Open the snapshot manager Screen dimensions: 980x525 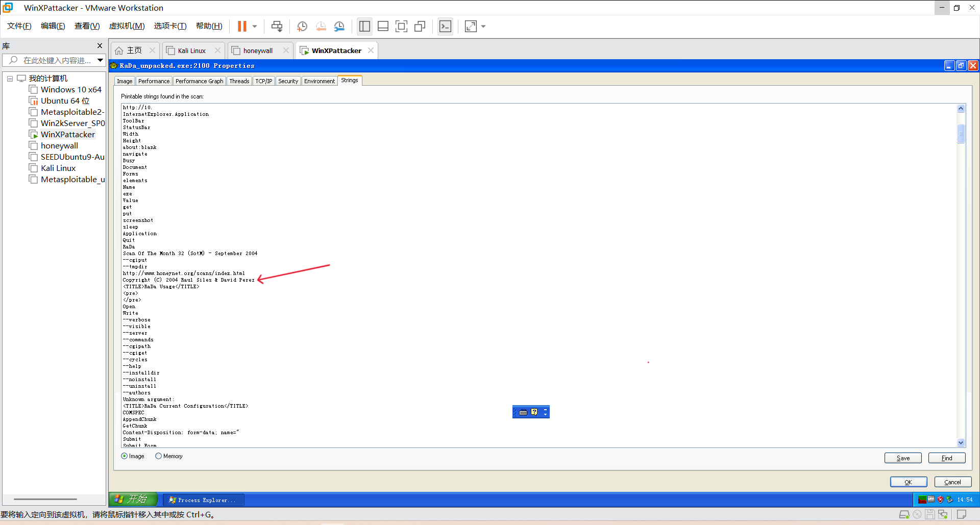(x=339, y=26)
